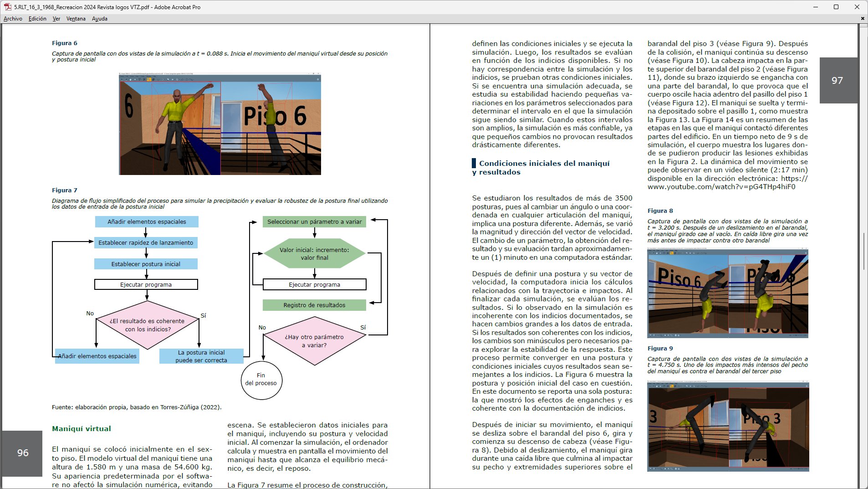868x489 pixels.
Task: Click the page number 97 block
Action: [x=837, y=80]
